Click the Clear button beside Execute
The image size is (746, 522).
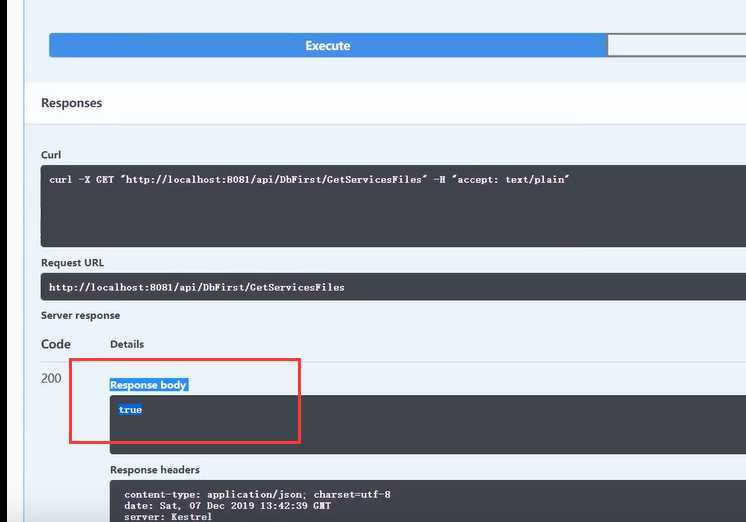[x=677, y=45]
